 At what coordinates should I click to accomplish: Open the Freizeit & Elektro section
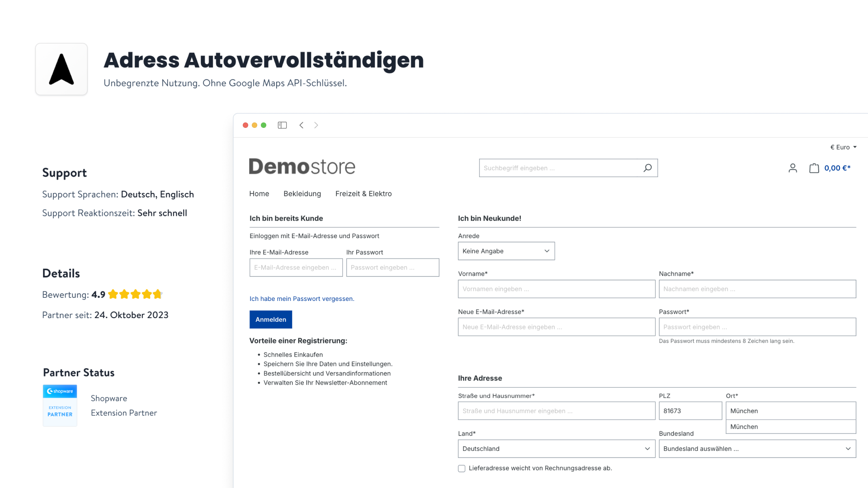[x=363, y=193]
